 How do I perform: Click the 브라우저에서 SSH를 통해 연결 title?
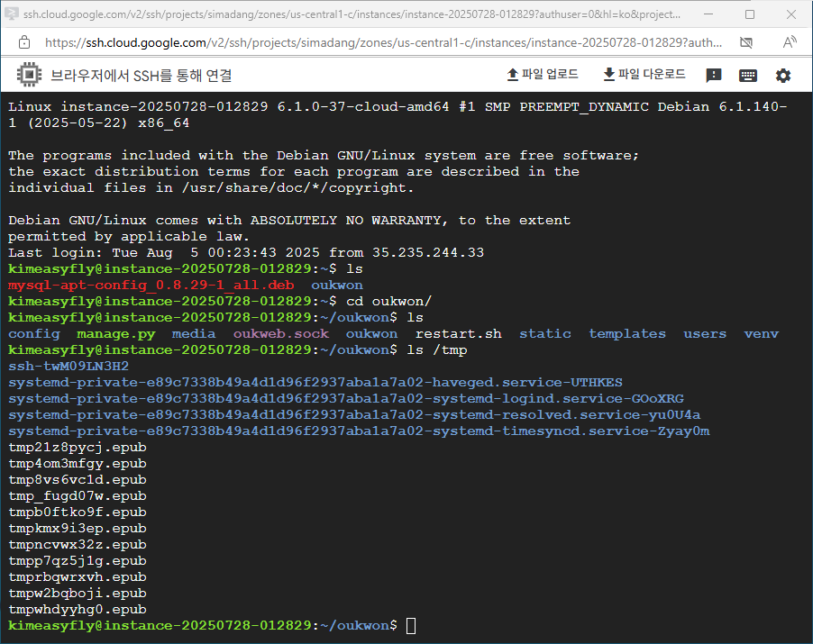(x=141, y=76)
